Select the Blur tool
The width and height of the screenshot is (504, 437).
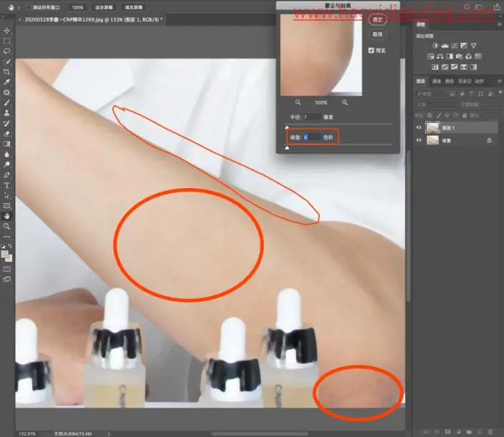coord(6,154)
